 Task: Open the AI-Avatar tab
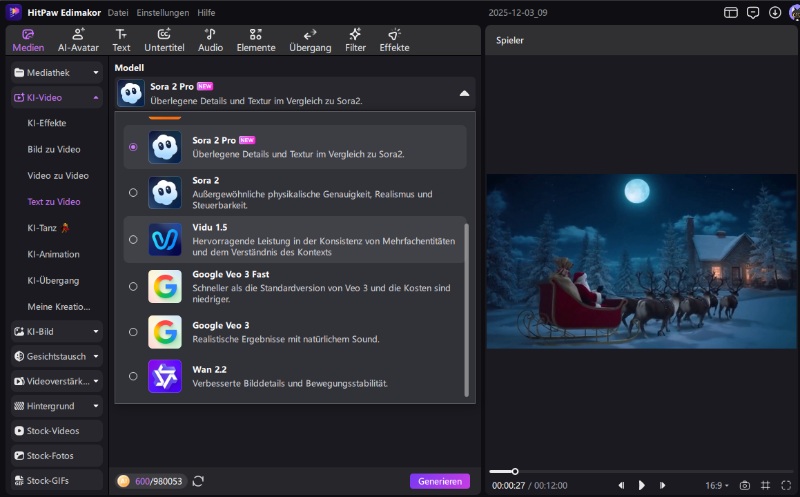78,40
